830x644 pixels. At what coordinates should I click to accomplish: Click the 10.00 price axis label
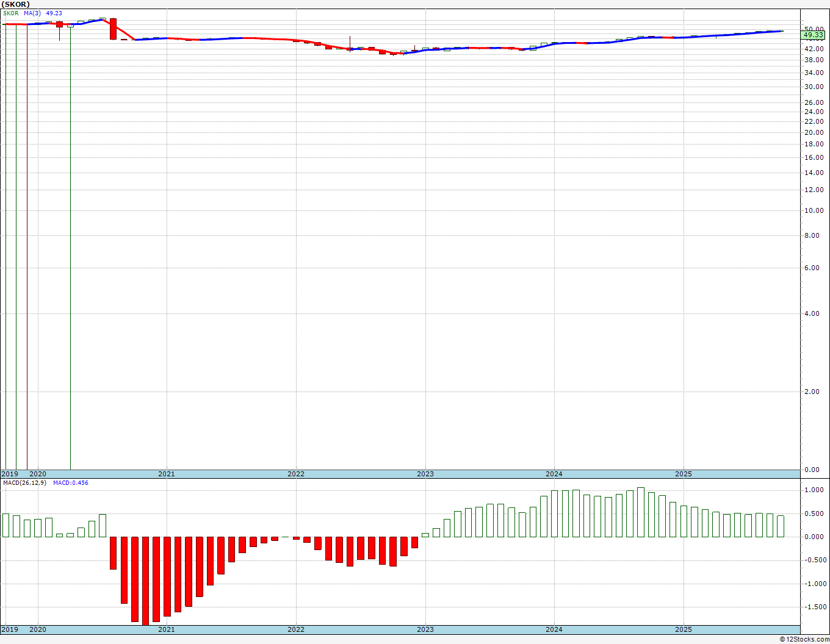tap(814, 210)
